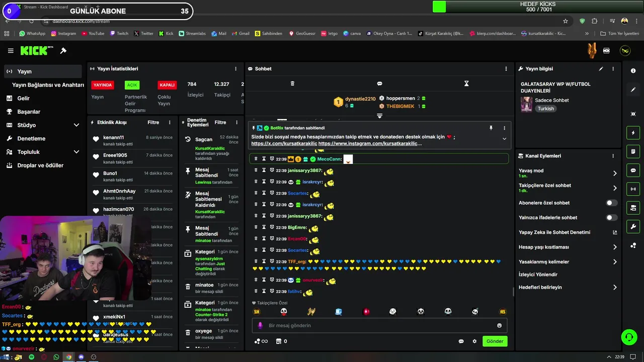Send the message with the Gönder button
This screenshot has width=644, height=362.
pos(495,341)
